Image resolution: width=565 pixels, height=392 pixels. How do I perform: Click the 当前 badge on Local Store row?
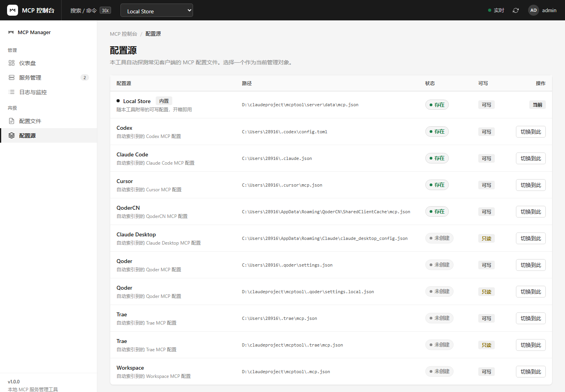537,105
